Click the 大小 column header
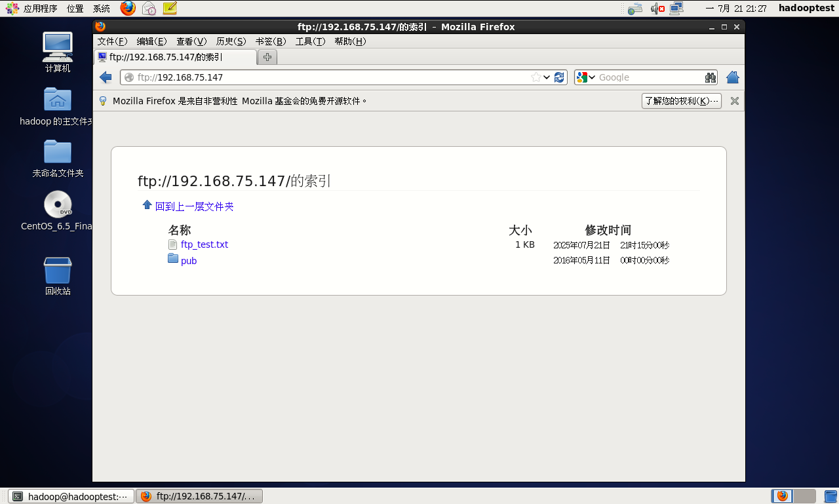Image resolution: width=839 pixels, height=504 pixels. click(x=520, y=230)
